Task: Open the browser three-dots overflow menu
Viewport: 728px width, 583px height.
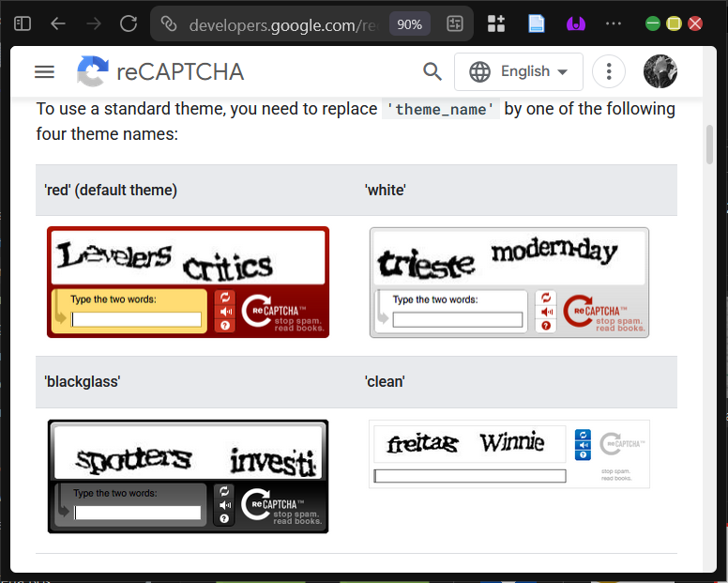Action: pyautogui.click(x=614, y=23)
